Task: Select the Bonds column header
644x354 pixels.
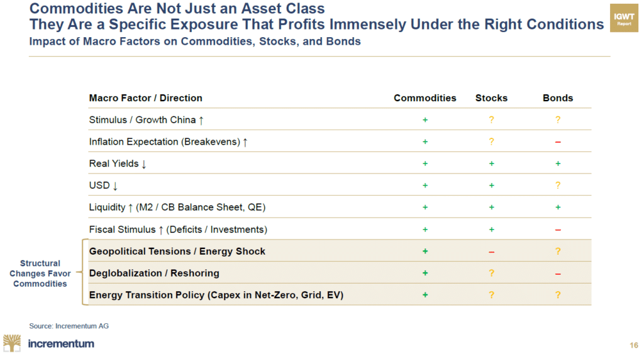Action: (558, 98)
